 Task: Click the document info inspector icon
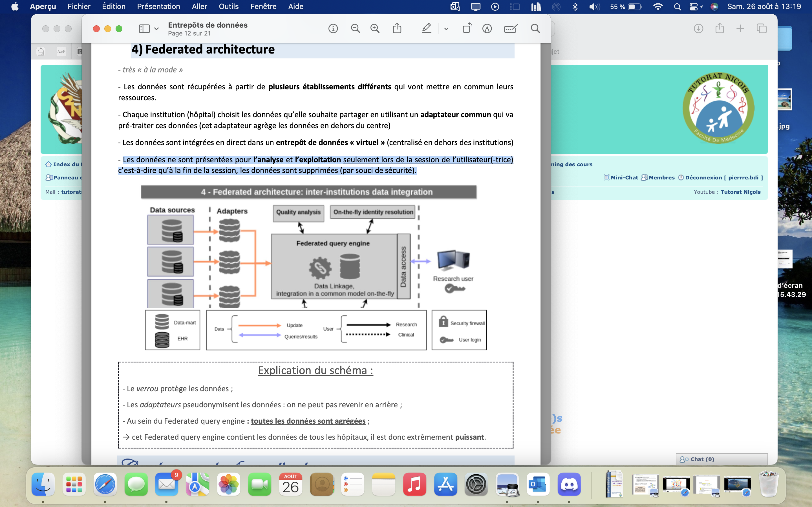333,29
